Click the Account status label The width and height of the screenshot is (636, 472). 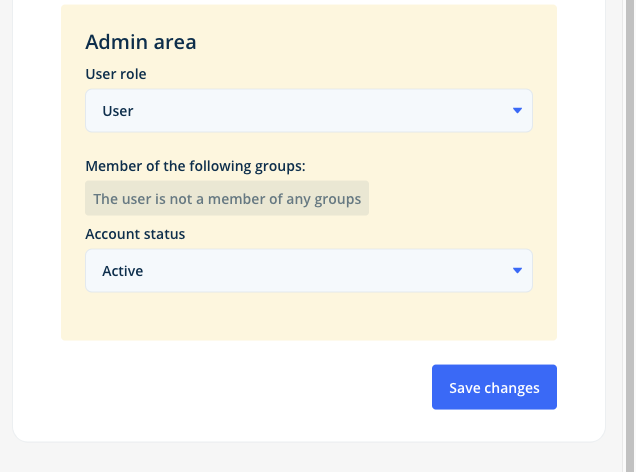[x=135, y=234]
